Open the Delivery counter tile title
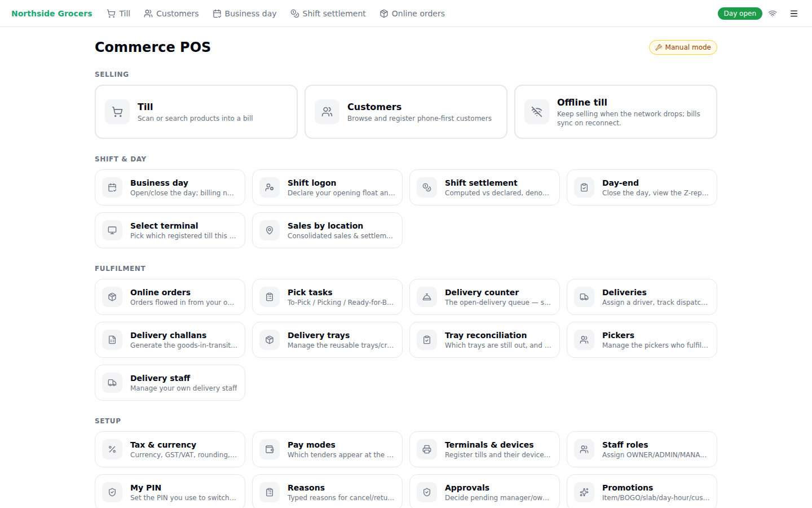Image resolution: width=812 pixels, height=508 pixels. [482, 292]
